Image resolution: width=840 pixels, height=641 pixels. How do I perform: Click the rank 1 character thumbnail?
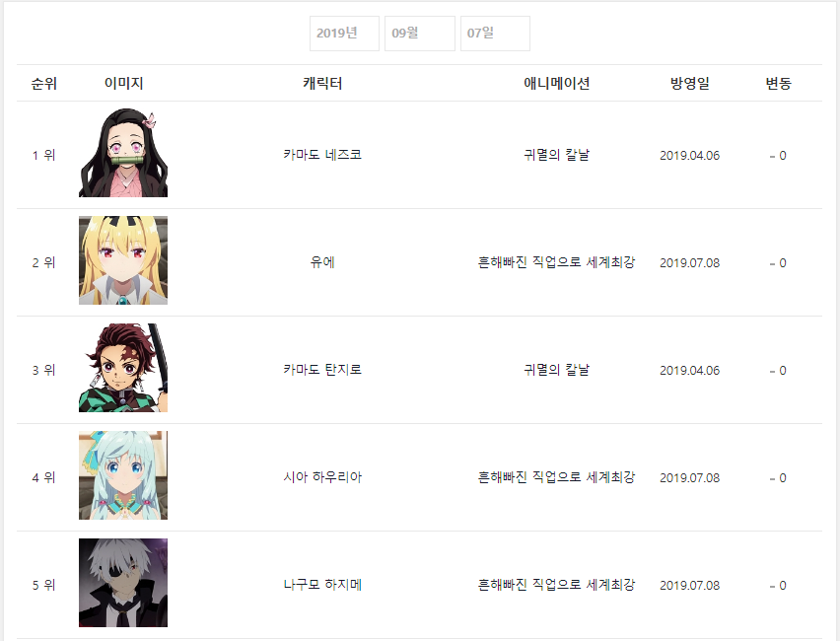tap(123, 153)
